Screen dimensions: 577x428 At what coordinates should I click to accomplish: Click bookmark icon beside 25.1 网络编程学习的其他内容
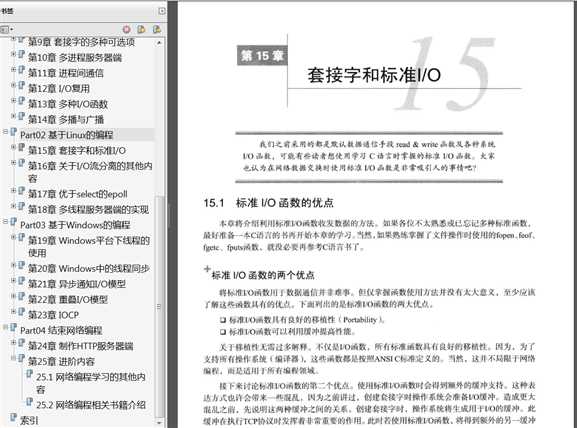pyautogui.click(x=29, y=374)
